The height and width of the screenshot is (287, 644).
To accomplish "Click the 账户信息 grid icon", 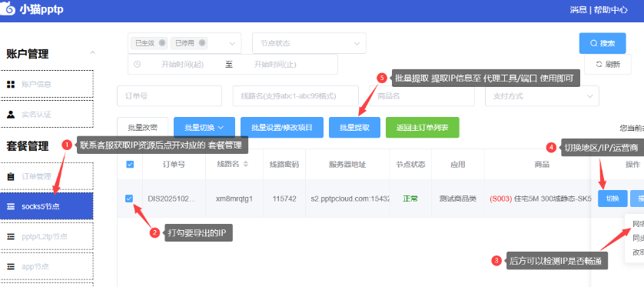I will click(11, 85).
